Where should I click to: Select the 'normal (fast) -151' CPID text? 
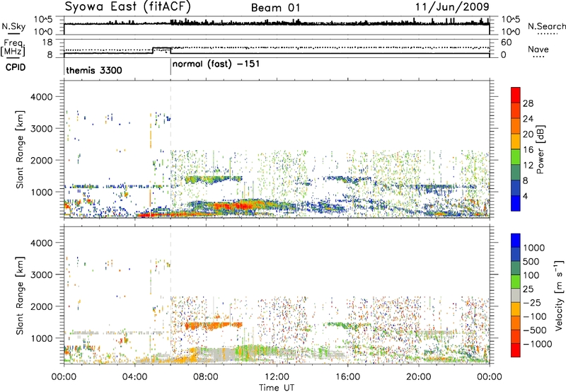click(x=216, y=64)
